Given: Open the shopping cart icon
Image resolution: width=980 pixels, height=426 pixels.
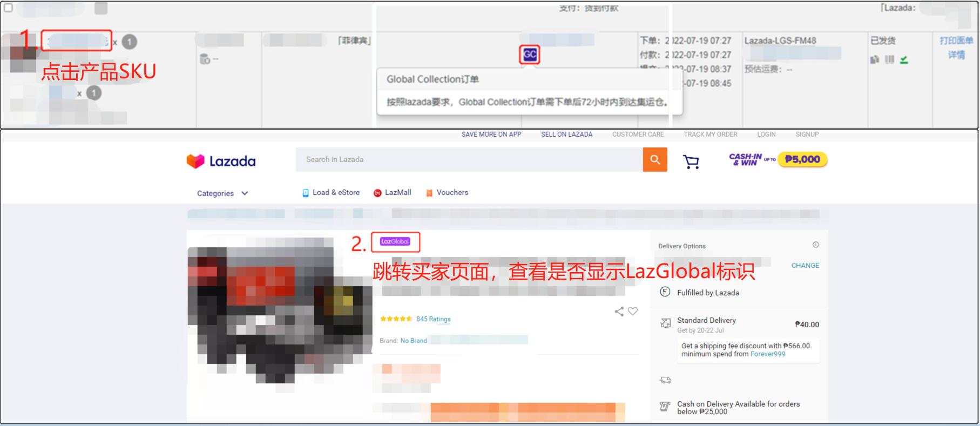Looking at the screenshot, I should [x=691, y=161].
